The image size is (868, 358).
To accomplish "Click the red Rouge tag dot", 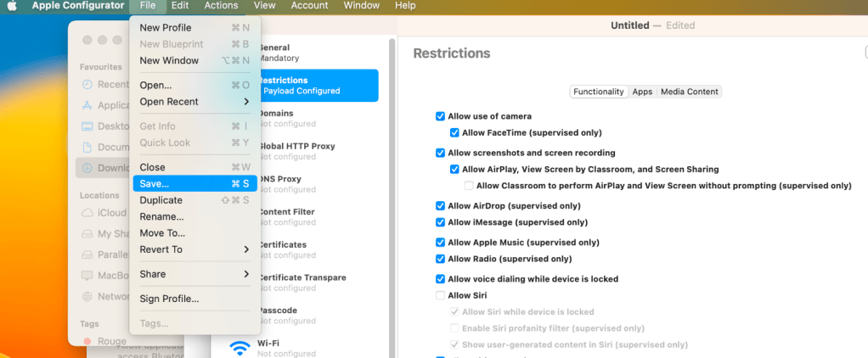I will point(87,340).
